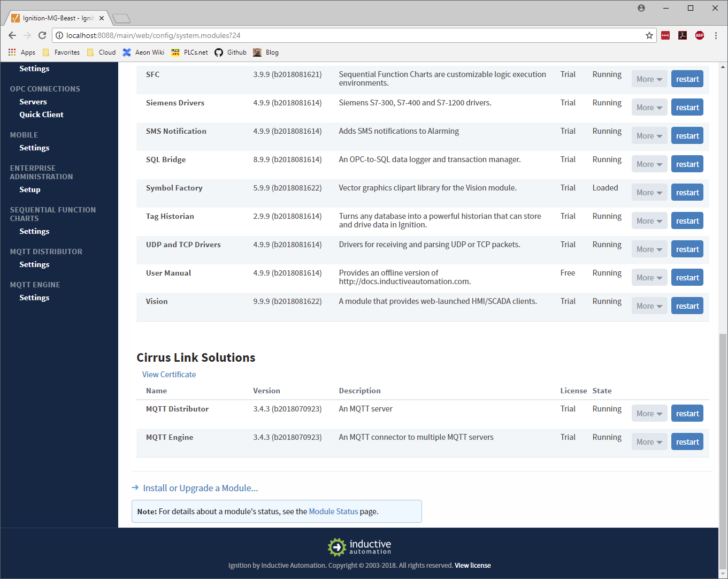Screen dimensions: 728x579
Task: Open the Cloud bookmark folder
Action: tap(101, 52)
